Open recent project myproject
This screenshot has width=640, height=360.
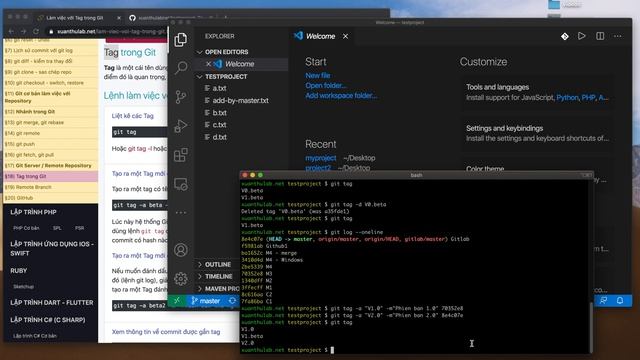[321, 158]
